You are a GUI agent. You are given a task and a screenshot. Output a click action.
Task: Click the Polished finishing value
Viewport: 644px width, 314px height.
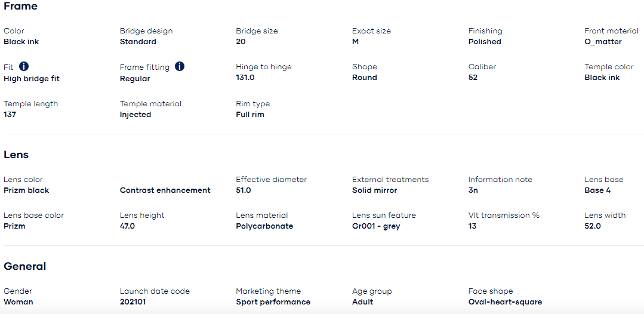485,42
